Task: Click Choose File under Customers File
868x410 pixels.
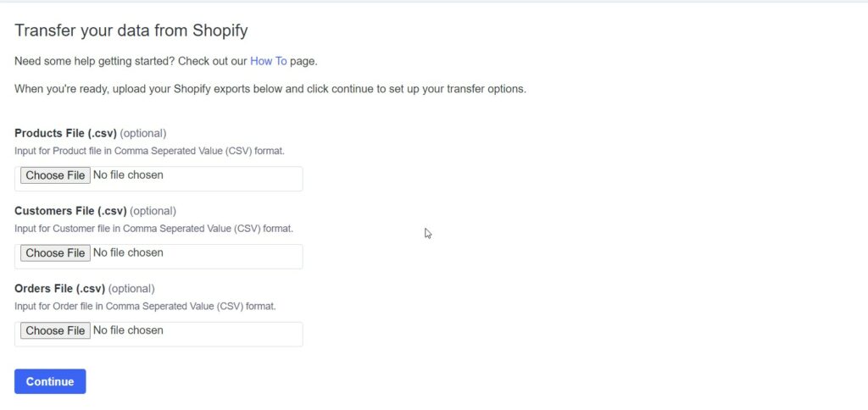Action: [55, 252]
